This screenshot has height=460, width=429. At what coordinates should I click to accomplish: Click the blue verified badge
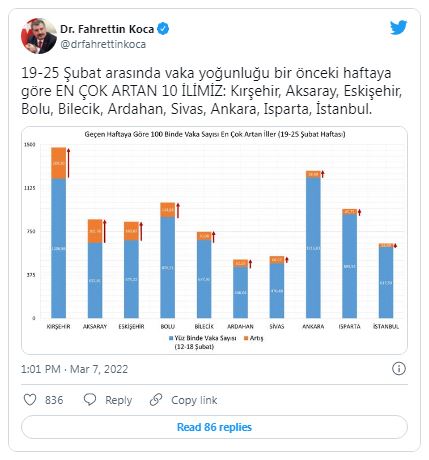[x=163, y=29]
